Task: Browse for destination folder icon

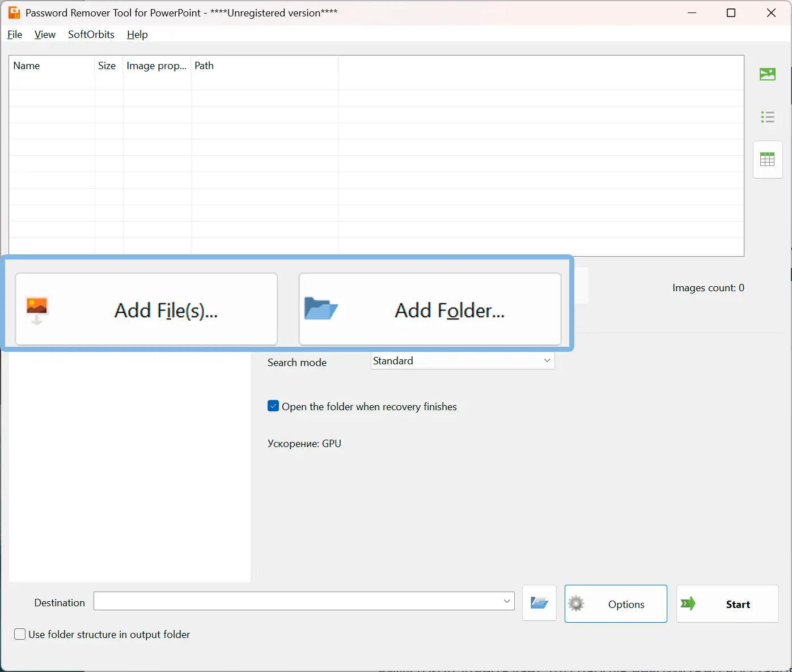Action: click(x=539, y=603)
